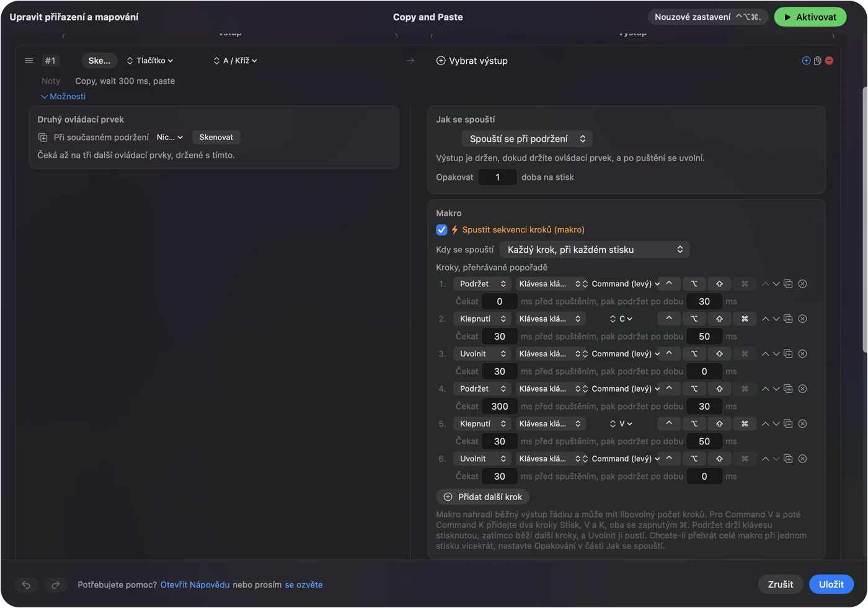Grab the row #1 reorder handle

coord(29,61)
